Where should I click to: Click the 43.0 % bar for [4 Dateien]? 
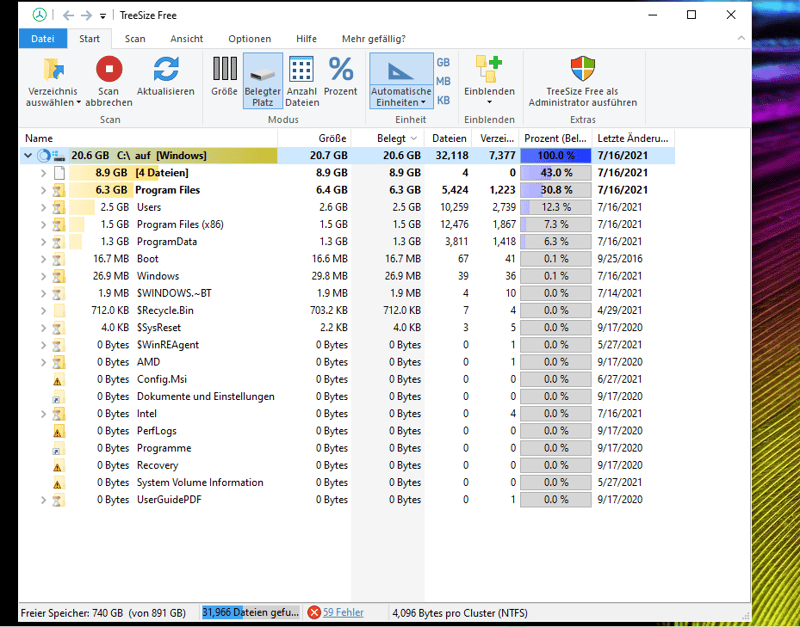556,173
